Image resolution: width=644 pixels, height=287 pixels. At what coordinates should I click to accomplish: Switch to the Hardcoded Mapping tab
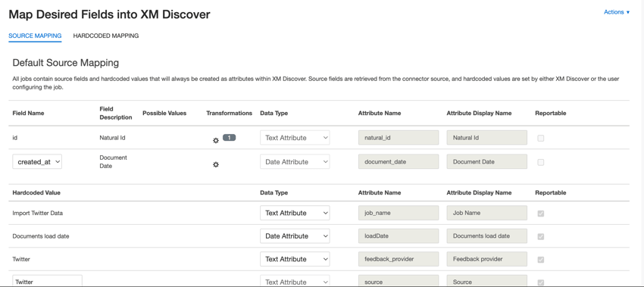(x=106, y=36)
